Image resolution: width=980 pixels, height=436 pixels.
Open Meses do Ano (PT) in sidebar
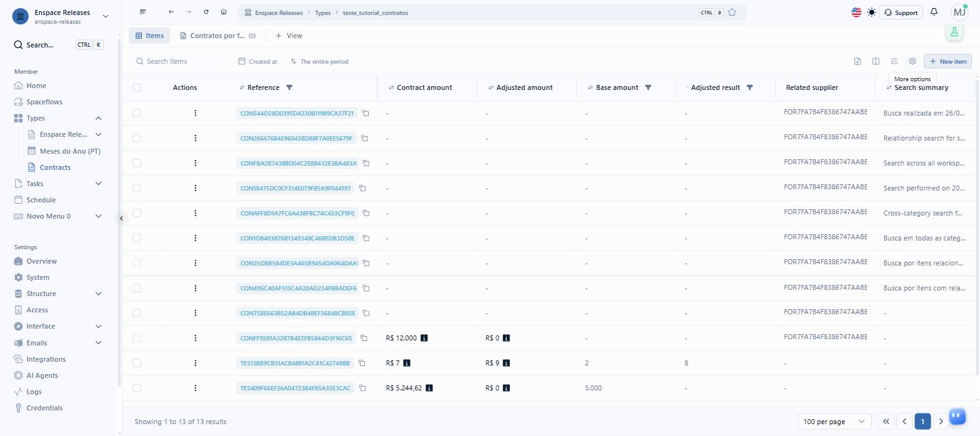coord(70,151)
